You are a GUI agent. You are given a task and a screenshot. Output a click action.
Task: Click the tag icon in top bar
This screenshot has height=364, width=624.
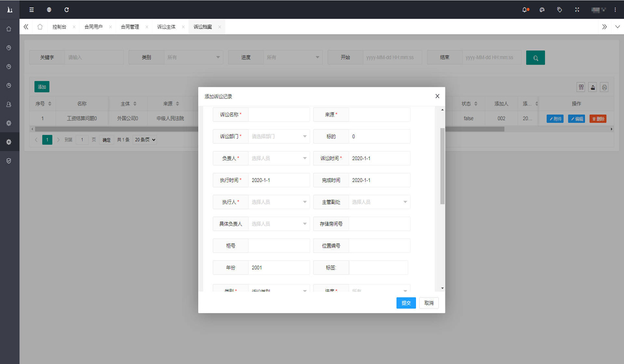pos(560,10)
